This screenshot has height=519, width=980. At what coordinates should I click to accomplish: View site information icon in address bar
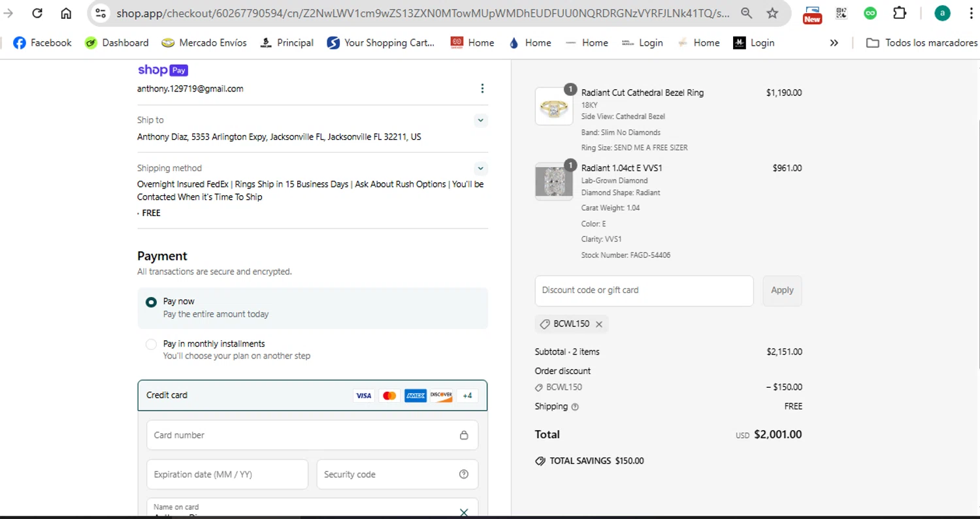100,13
